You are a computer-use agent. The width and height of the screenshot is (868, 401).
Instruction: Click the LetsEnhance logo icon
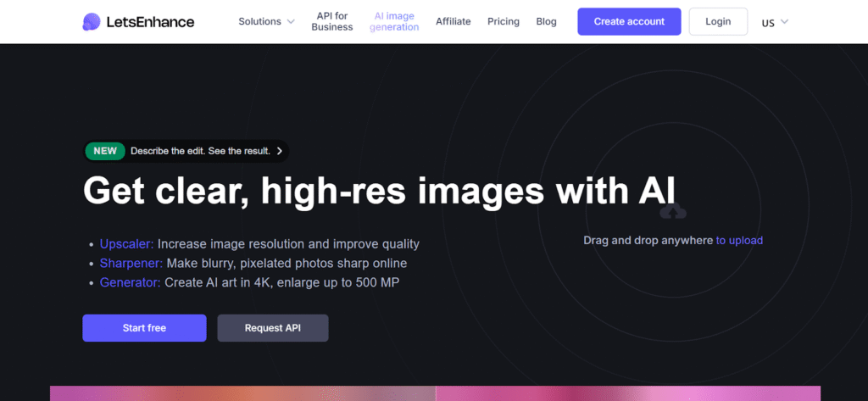point(92,21)
